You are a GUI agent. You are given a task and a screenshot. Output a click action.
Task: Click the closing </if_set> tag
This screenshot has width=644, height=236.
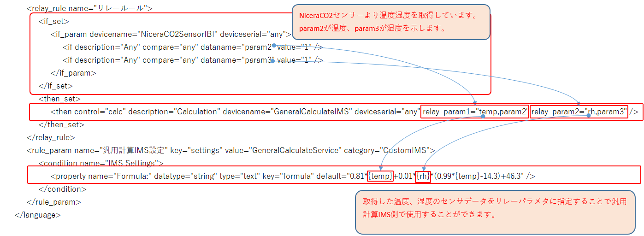tap(56, 85)
